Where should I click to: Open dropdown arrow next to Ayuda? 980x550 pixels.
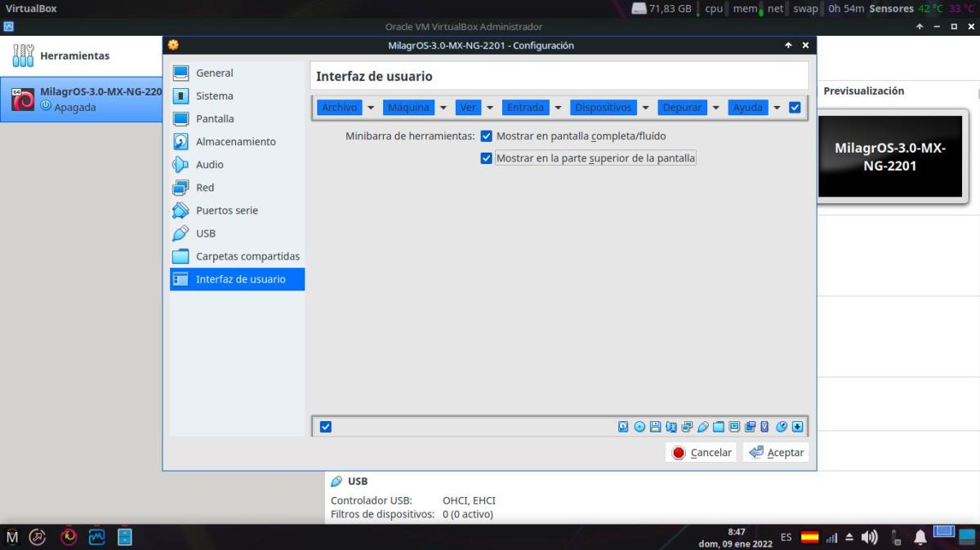[x=777, y=108]
